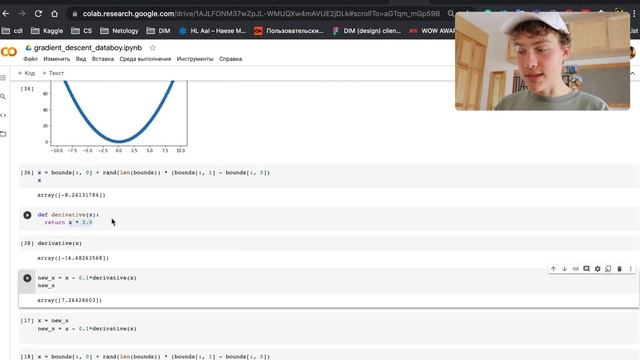The image size is (640, 360).
Task: Open the HL AaI – Haese M... bookmark
Action: 212,31
